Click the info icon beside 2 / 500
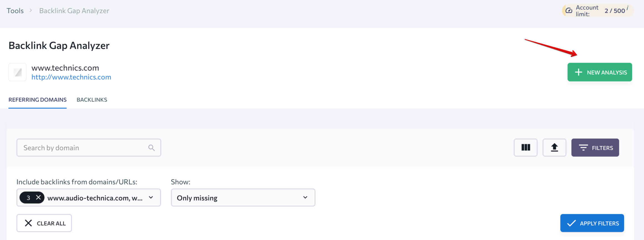 [x=627, y=8]
